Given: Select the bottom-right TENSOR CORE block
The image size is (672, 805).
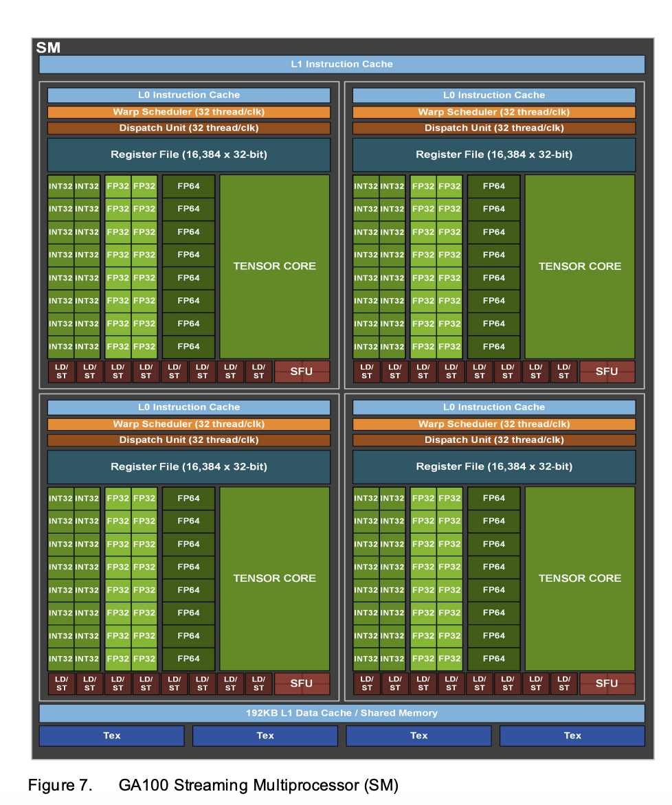Looking at the screenshot, I should [x=579, y=578].
